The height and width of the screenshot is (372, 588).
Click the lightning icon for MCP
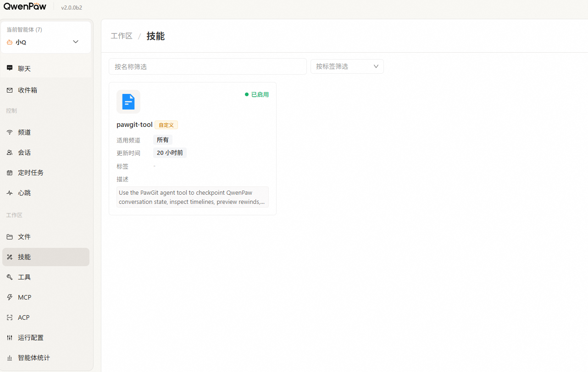point(10,297)
